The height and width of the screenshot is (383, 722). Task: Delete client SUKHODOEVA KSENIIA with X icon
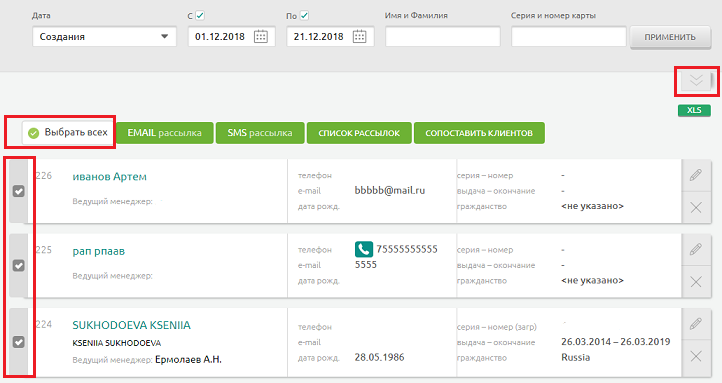click(x=696, y=356)
